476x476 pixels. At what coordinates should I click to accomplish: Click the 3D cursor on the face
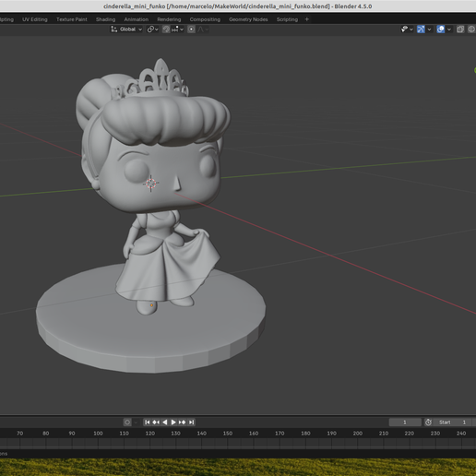(x=150, y=184)
